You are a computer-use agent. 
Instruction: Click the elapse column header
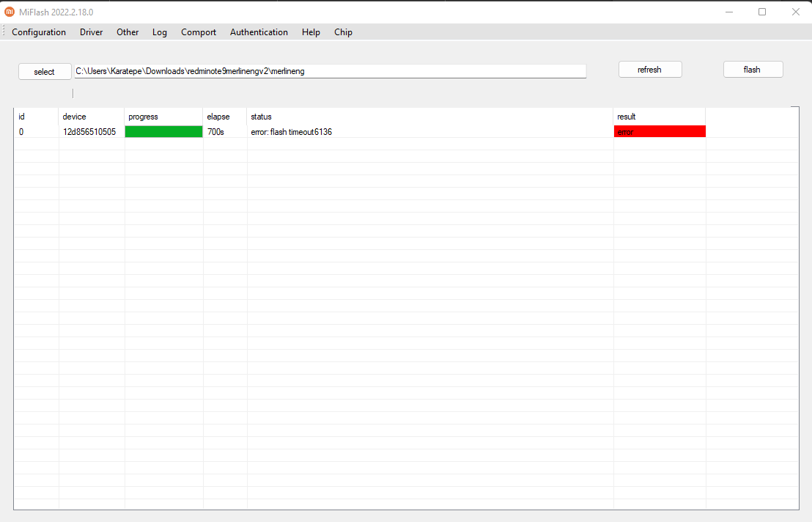click(225, 117)
